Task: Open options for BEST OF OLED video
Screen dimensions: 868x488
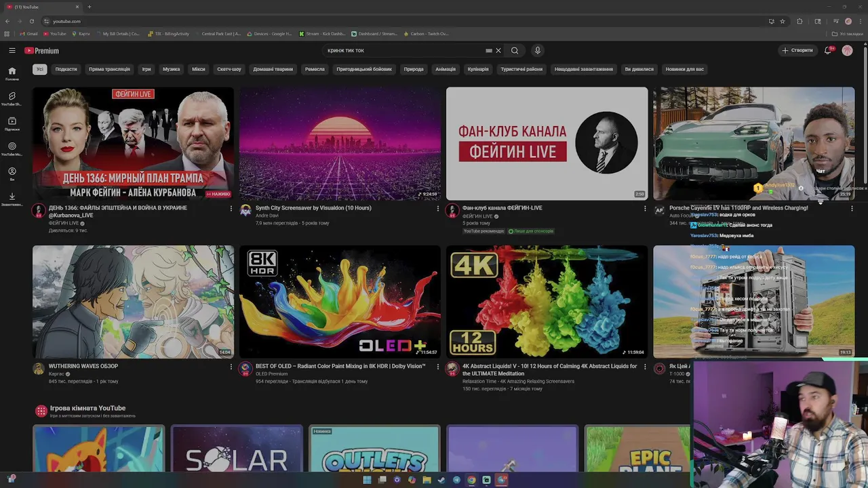Action: tap(438, 367)
